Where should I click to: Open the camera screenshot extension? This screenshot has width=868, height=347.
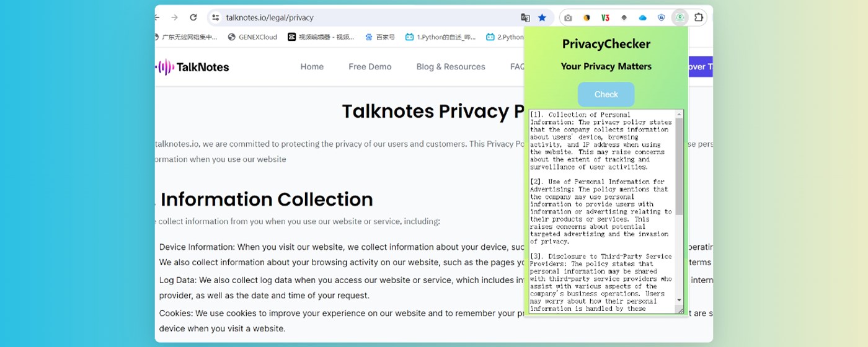(x=568, y=18)
